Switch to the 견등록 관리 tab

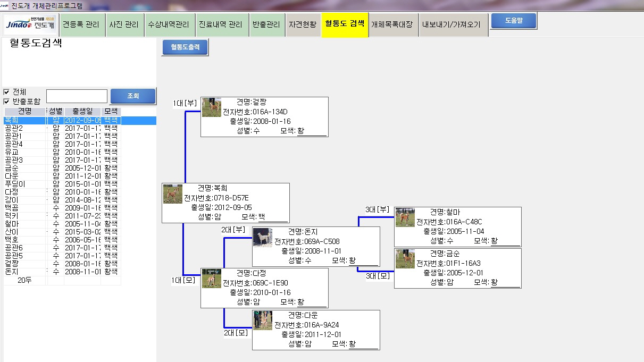[82, 24]
